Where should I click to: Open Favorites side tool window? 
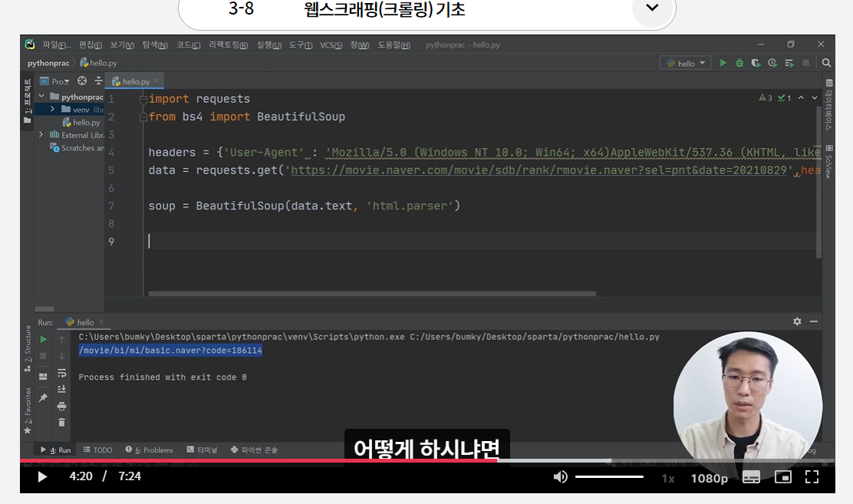tap(28, 411)
